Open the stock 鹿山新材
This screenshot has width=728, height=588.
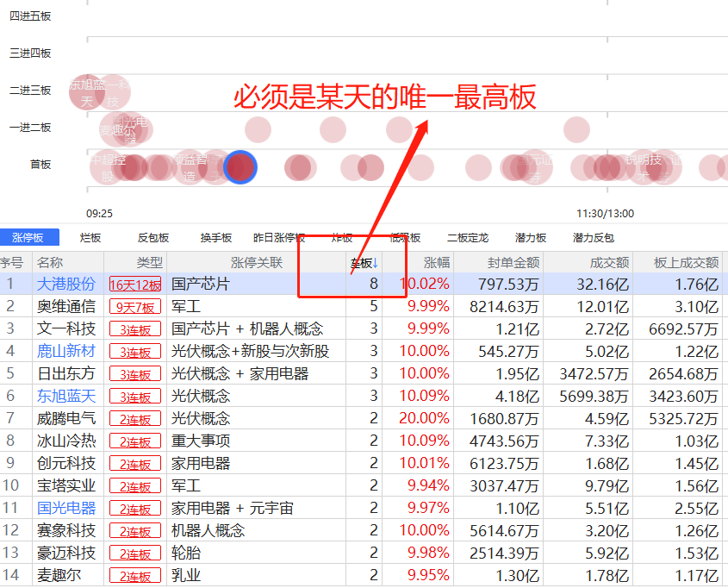tap(66, 351)
